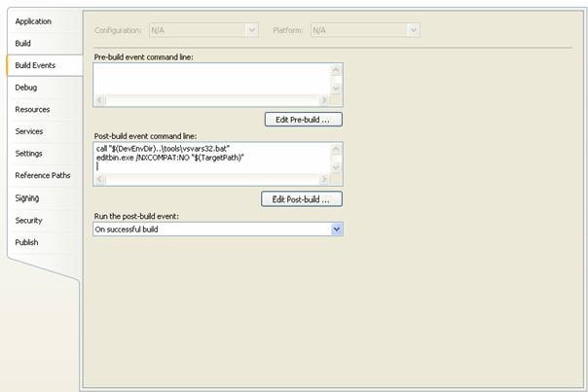Select the Build Events tab
The image size is (588, 392).
click(x=35, y=65)
